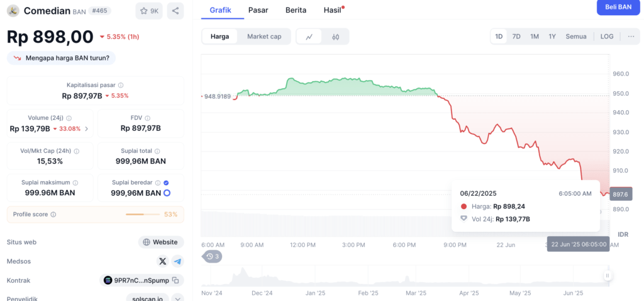Image resolution: width=644 pixels, height=301 pixels.
Task: Click the pause handle on the range navigator
Action: (x=608, y=276)
